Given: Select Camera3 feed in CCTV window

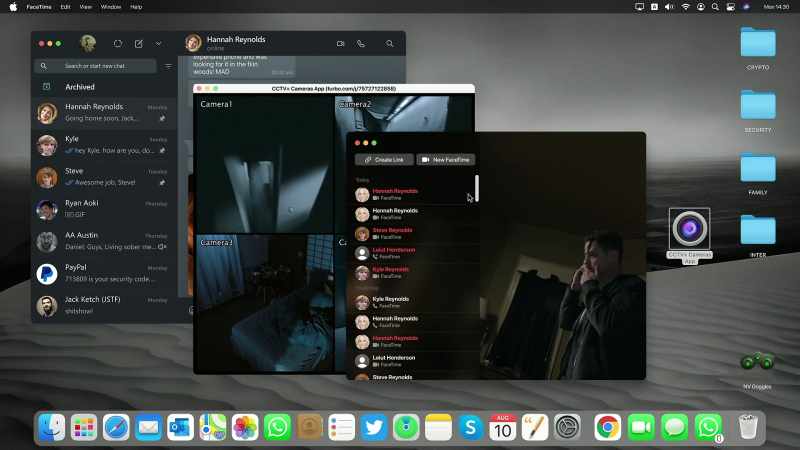Looking at the screenshot, I should pos(264,303).
